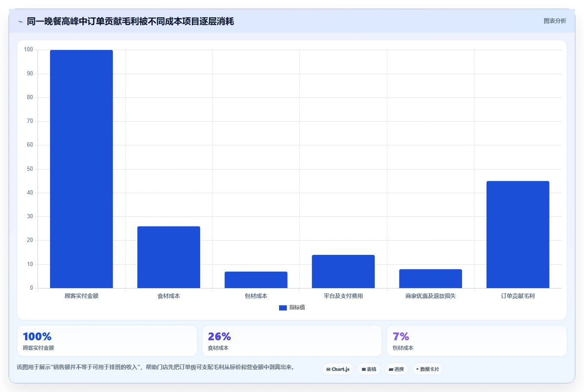Click the 进度 tag icon
584x392 pixels.
[391, 370]
